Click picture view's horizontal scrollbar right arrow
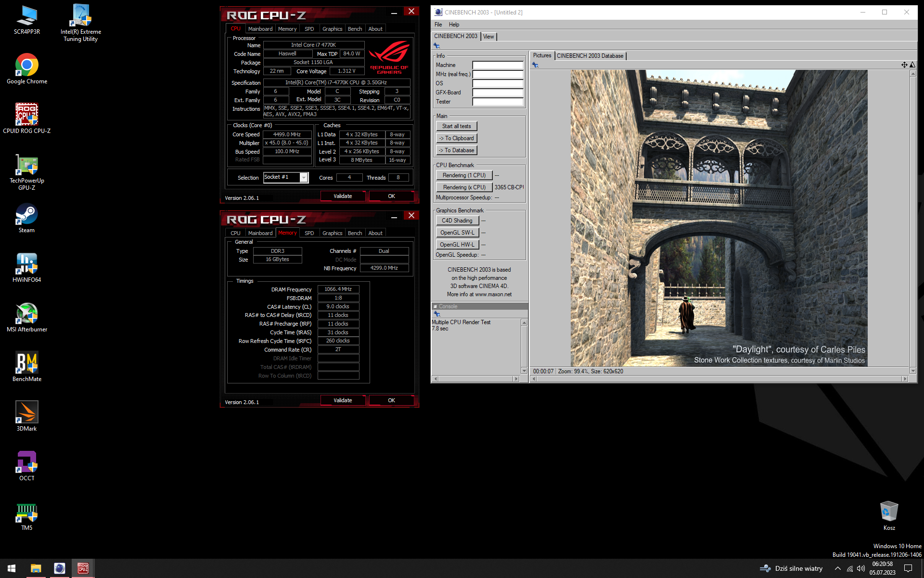924x578 pixels. tap(905, 379)
